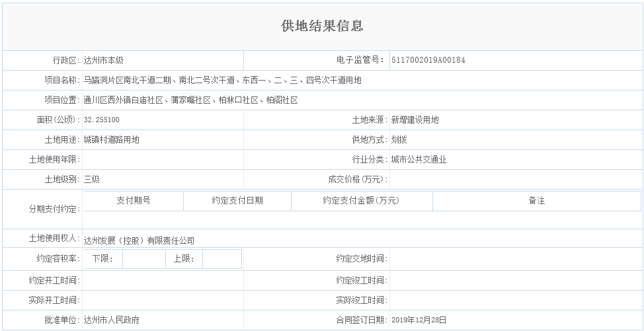Click the 备注 column header
Screen dimensions: 644x331
click(x=536, y=201)
